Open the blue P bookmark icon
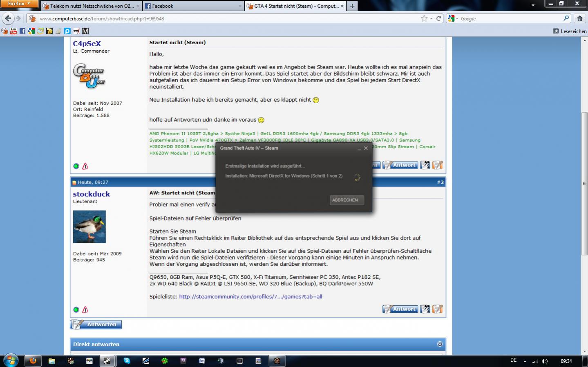This screenshot has height=367, width=588. click(67, 31)
